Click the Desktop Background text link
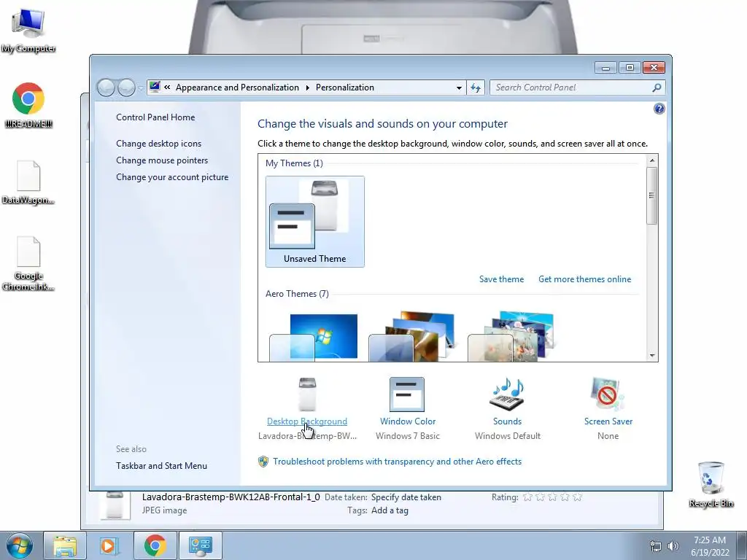The height and width of the screenshot is (560, 747). point(307,421)
